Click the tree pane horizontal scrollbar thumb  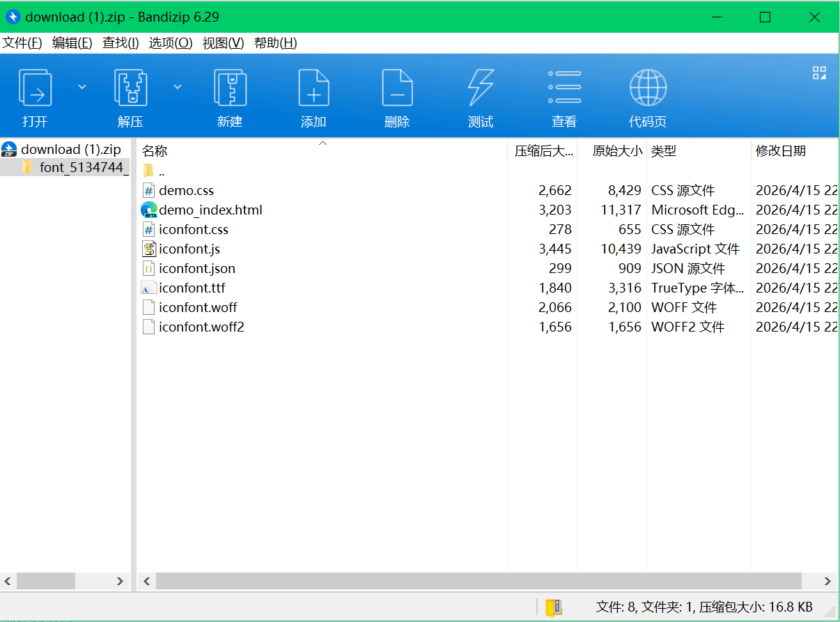tap(46, 581)
